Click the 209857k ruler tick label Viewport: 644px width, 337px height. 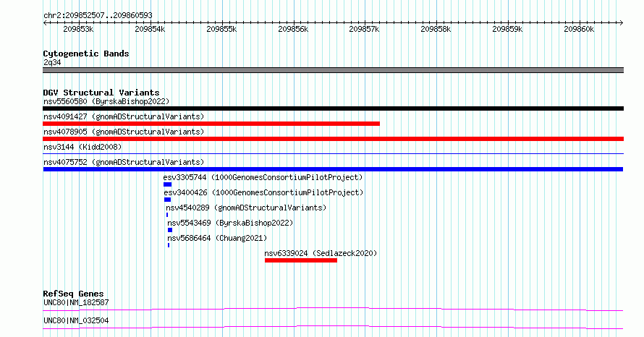[364, 29]
